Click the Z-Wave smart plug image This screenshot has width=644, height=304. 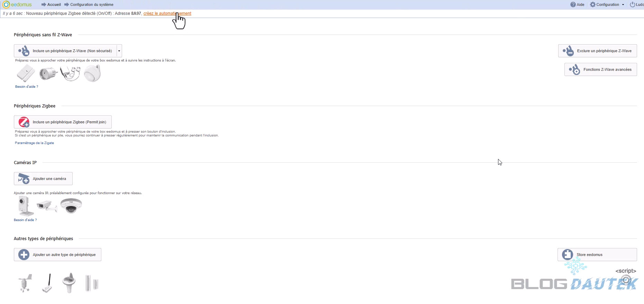(x=47, y=73)
